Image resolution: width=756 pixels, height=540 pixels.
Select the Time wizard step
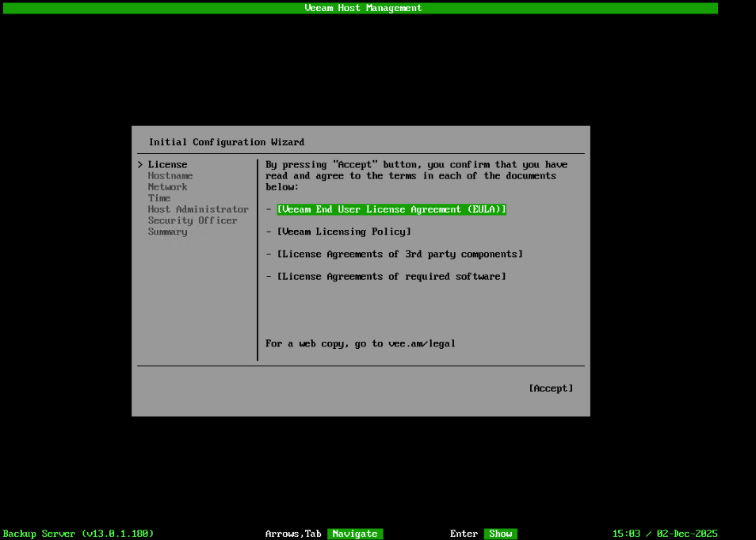(159, 197)
